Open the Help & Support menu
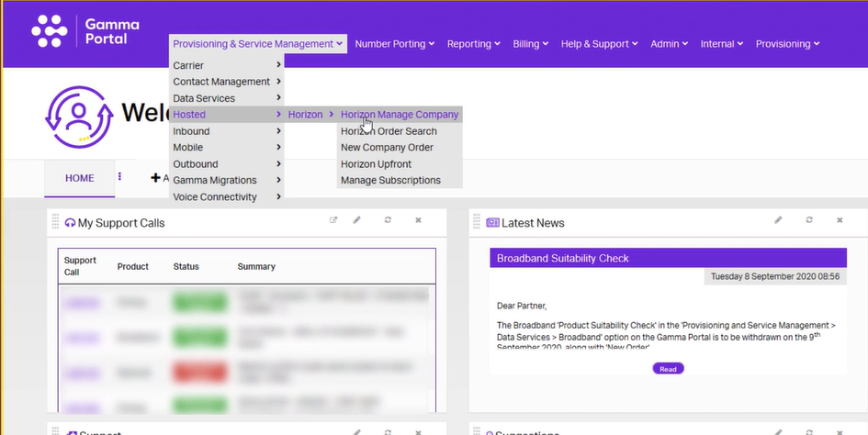The image size is (868, 435). (x=600, y=44)
